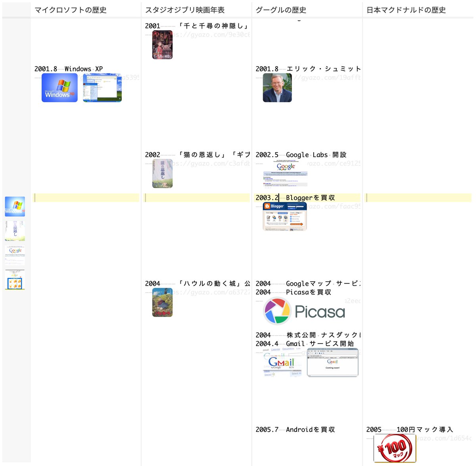Click the highlighted empty line in マクドナルド column
The height and width of the screenshot is (466, 476).
418,197
